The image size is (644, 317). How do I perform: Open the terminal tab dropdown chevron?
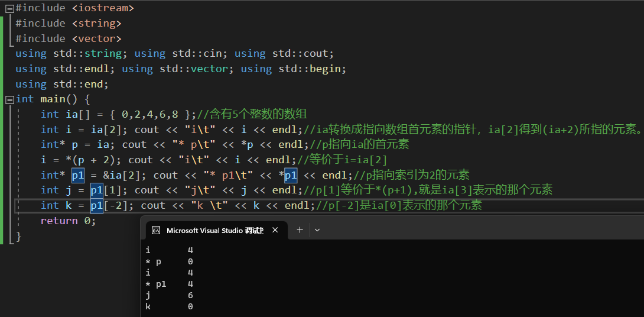pos(317,230)
